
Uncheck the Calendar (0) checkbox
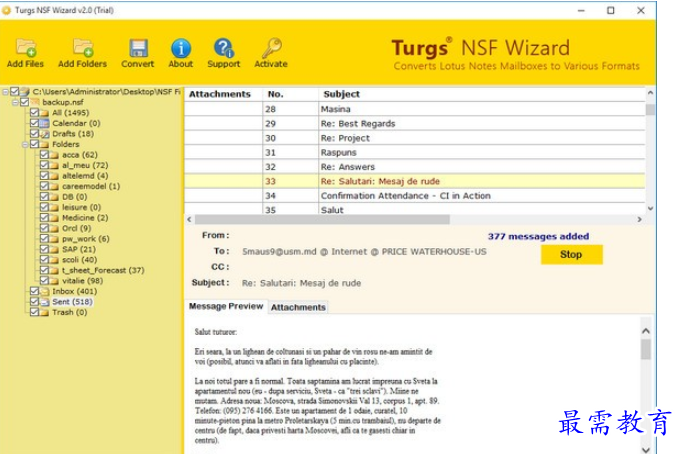[35, 123]
